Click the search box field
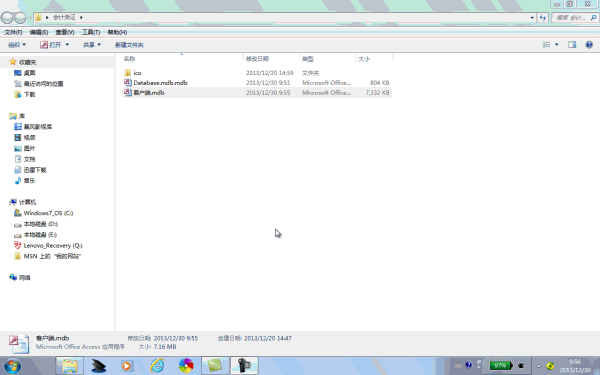Viewport: 600px width, 375px height. (574, 18)
